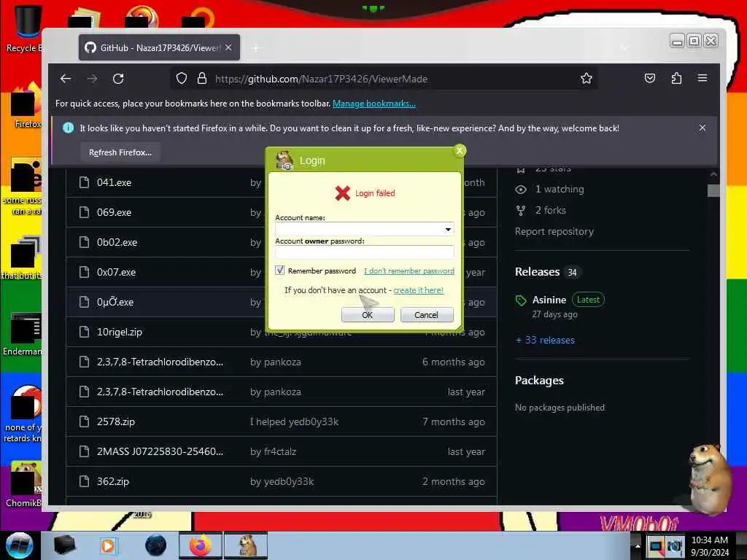This screenshot has height=560, width=747.
Task: Open the 0µÕ.exe file
Action: 115,302
